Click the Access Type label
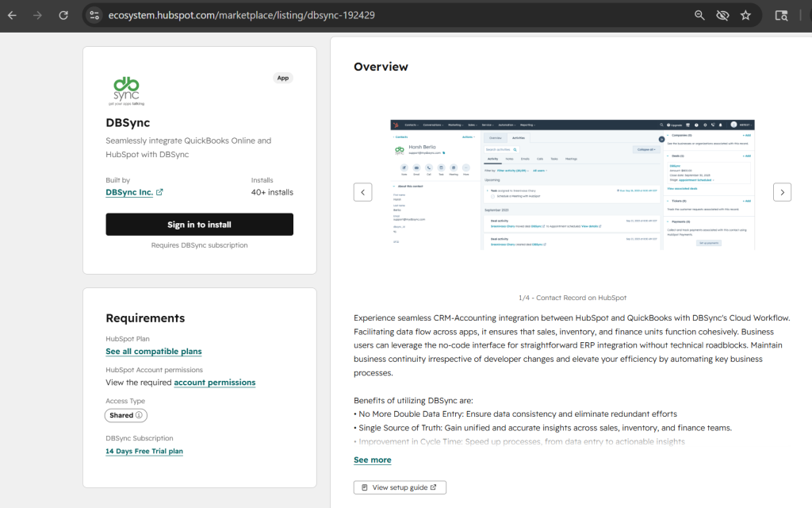 tap(125, 401)
